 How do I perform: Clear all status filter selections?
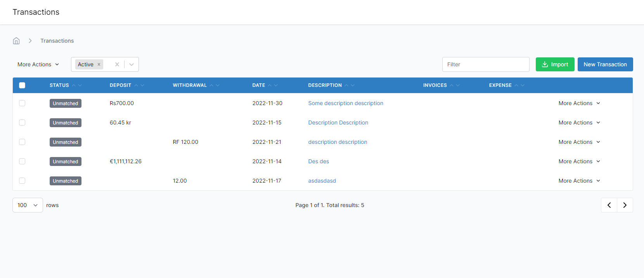[117, 64]
